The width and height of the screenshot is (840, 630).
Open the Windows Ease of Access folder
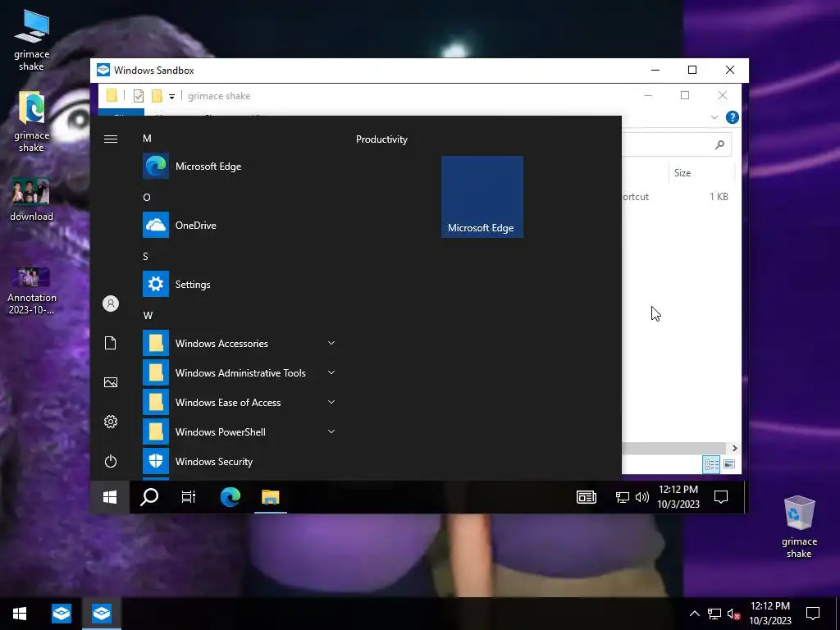240,402
